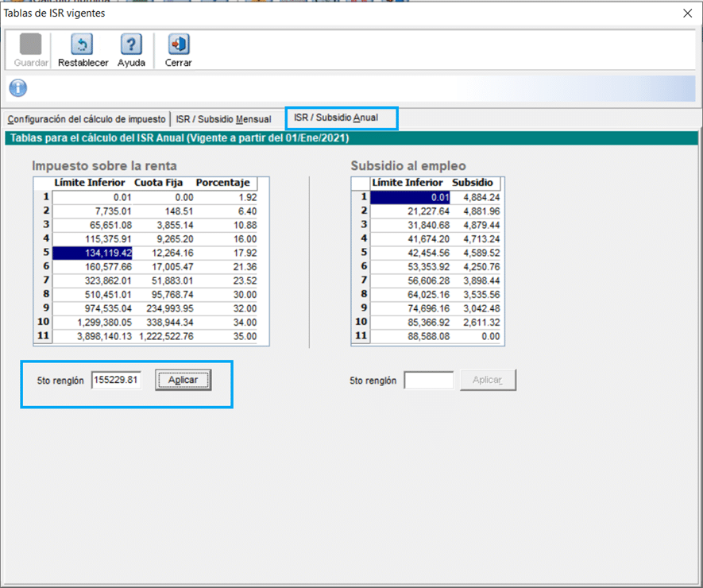
Task: Click the ISR Límite Inferior column header
Action: point(92,183)
